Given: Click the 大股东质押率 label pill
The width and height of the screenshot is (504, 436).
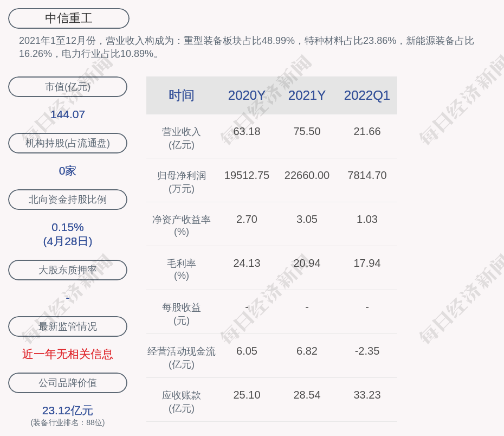Looking at the screenshot, I should click(68, 270).
